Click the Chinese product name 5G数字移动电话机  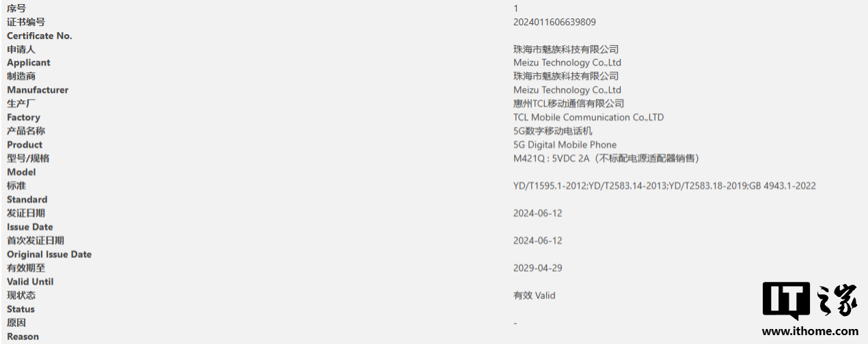click(553, 131)
